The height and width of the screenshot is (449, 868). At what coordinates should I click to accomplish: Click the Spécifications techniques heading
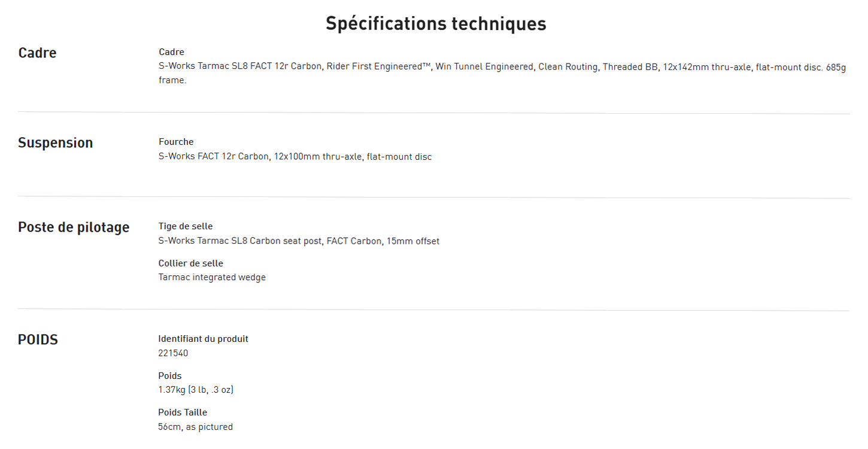436,23
